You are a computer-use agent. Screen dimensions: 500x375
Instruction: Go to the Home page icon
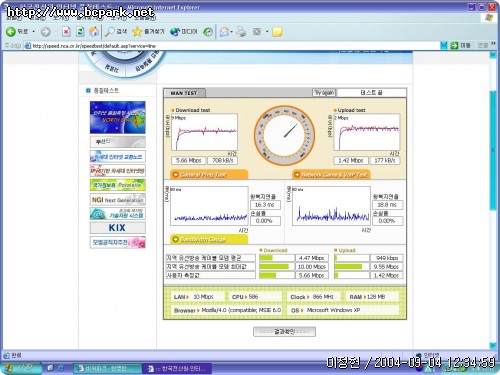tap(94, 32)
